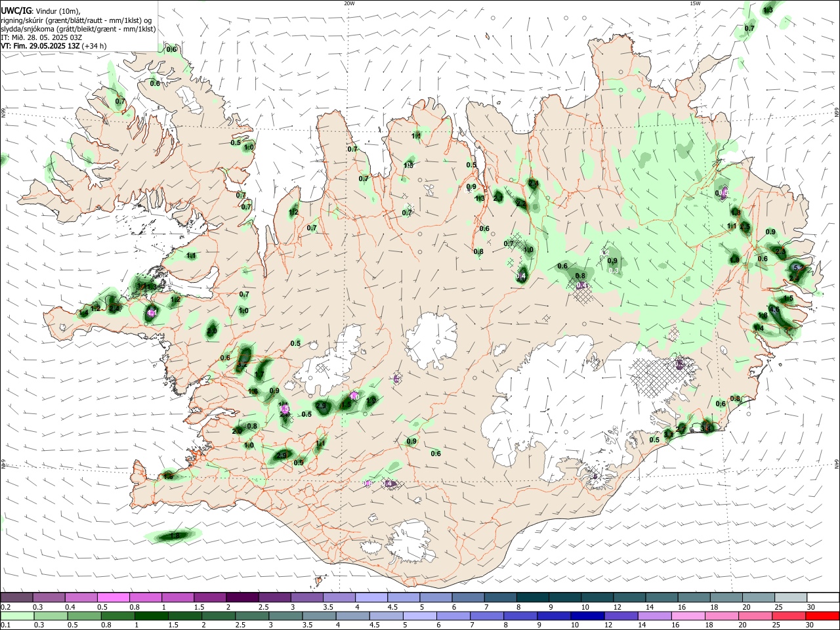Click the 20W longitude label
This screenshot has width=840, height=630.
coord(349,3)
